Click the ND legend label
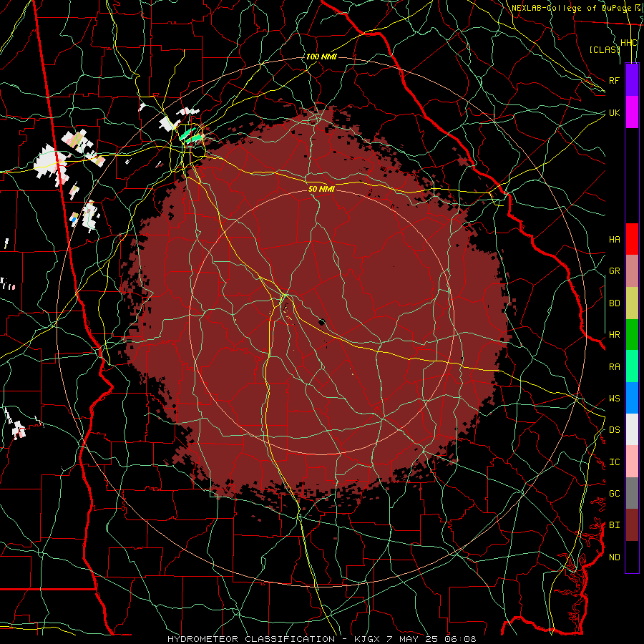The height and width of the screenshot is (644, 644). point(615,557)
